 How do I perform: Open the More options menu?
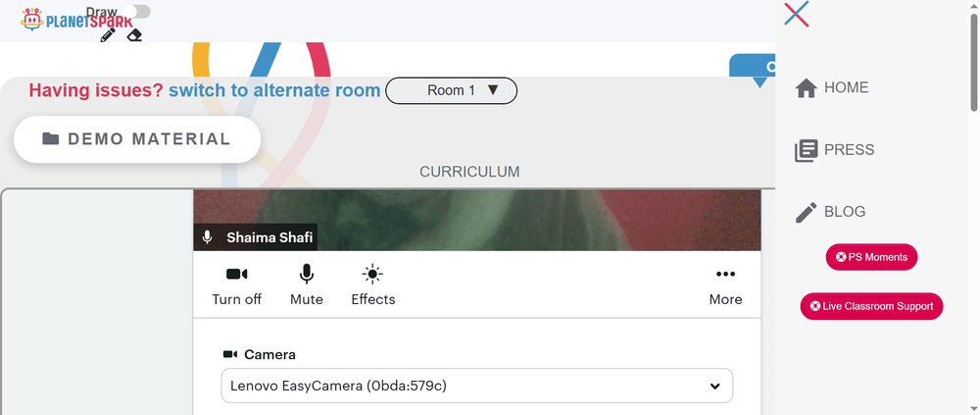[x=725, y=286]
